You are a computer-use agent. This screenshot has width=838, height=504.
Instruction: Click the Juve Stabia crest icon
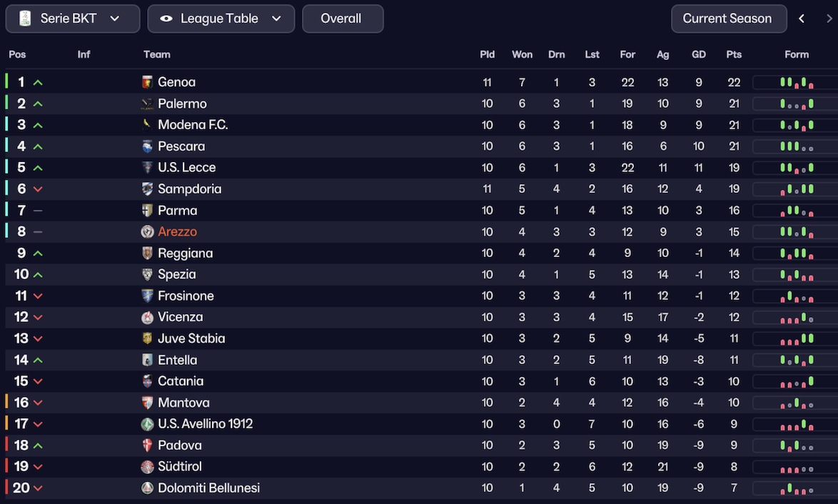click(x=147, y=338)
